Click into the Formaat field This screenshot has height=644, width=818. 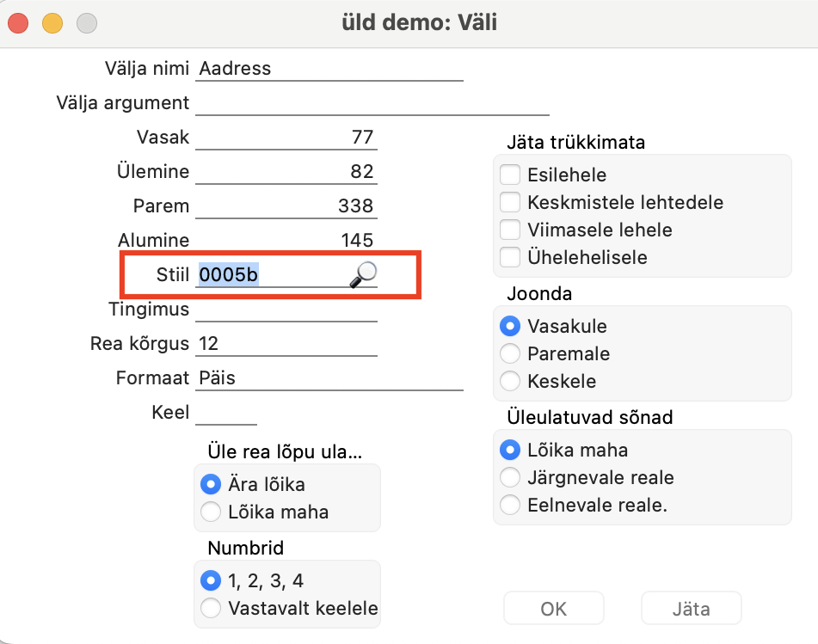(x=329, y=378)
